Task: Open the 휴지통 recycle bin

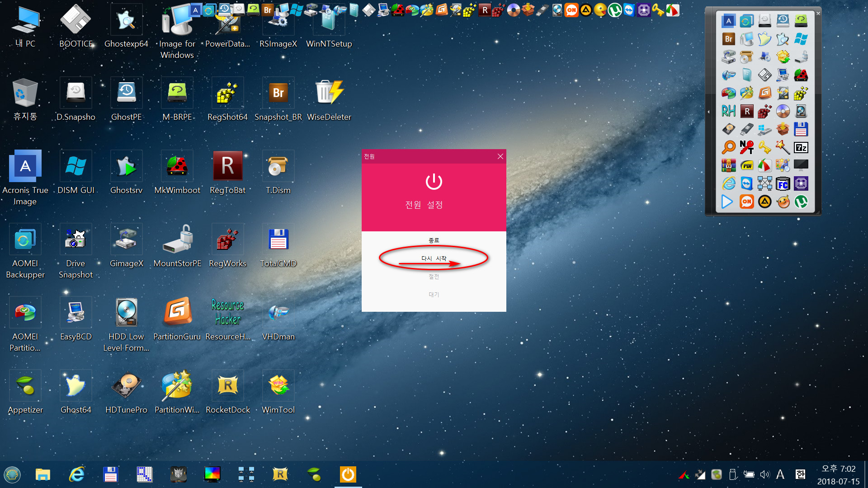Action: coord(25,99)
